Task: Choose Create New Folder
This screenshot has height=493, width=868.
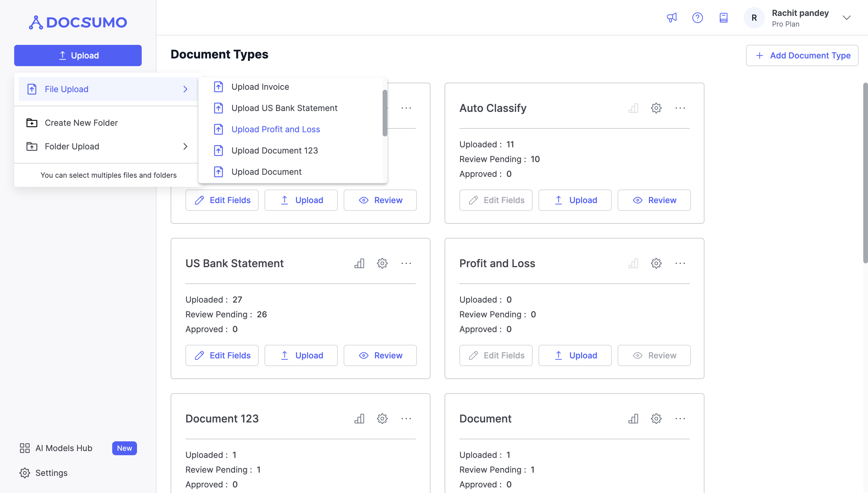Action: tap(108, 123)
